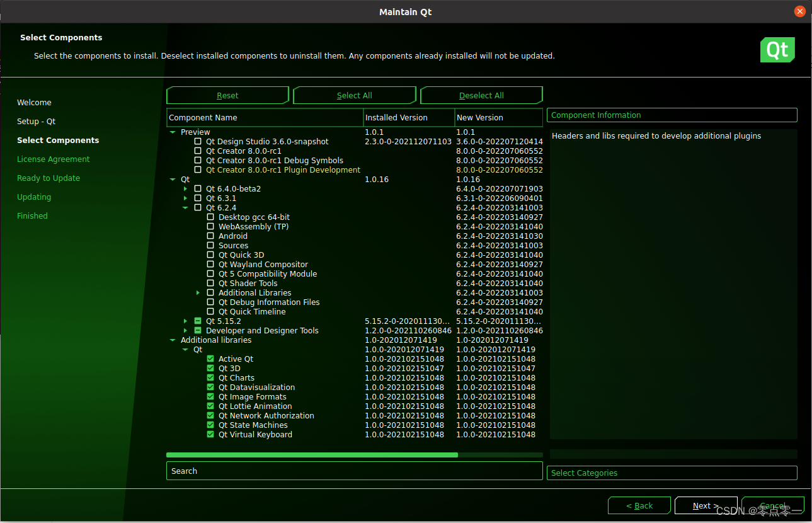Check the Sources checkbox under Qt 6.2.4
The image size is (812, 523).
pos(210,246)
